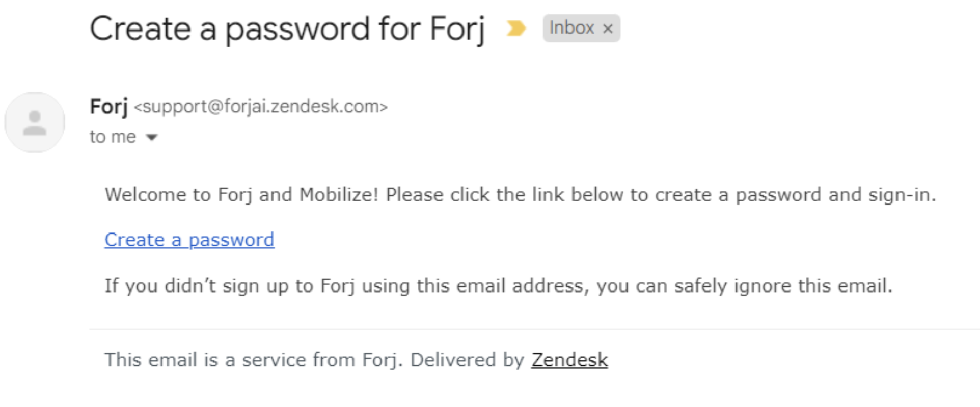Select the support@forjai.zendesk.com sender address

pos(261,106)
